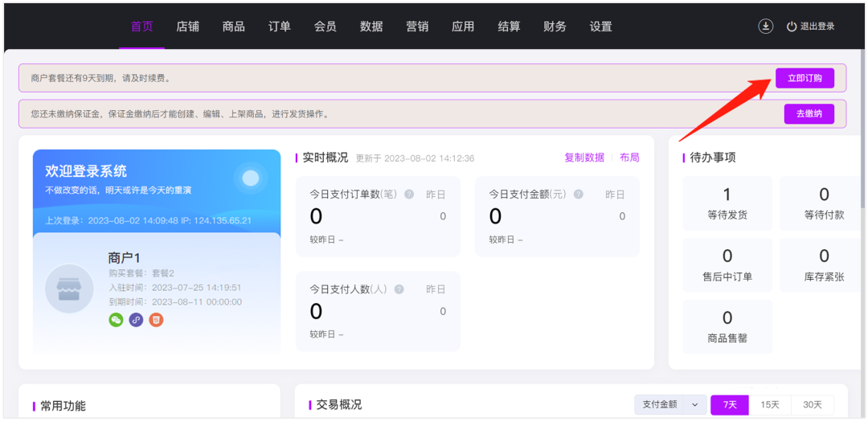Go to the 订单 menu
The width and height of the screenshot is (868, 422).
[280, 27]
